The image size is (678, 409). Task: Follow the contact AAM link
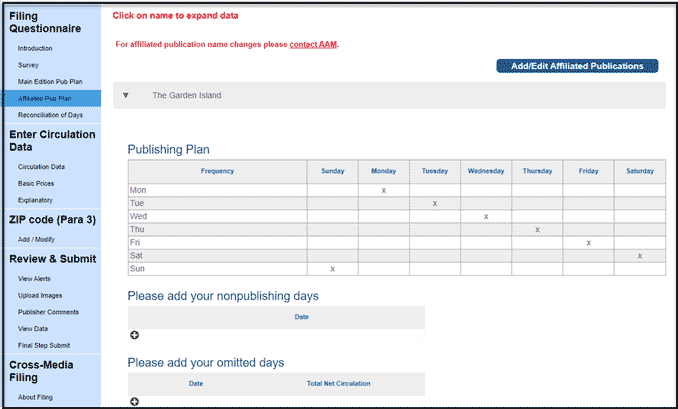(313, 44)
